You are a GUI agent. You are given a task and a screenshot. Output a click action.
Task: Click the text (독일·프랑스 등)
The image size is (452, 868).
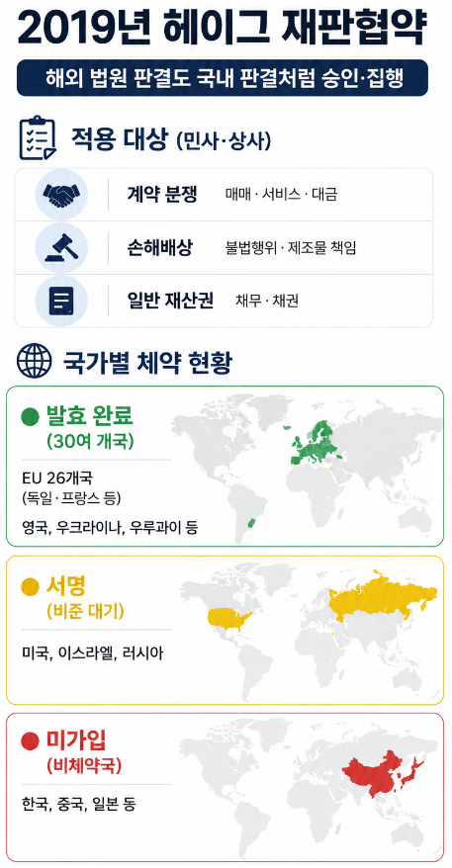tap(71, 497)
